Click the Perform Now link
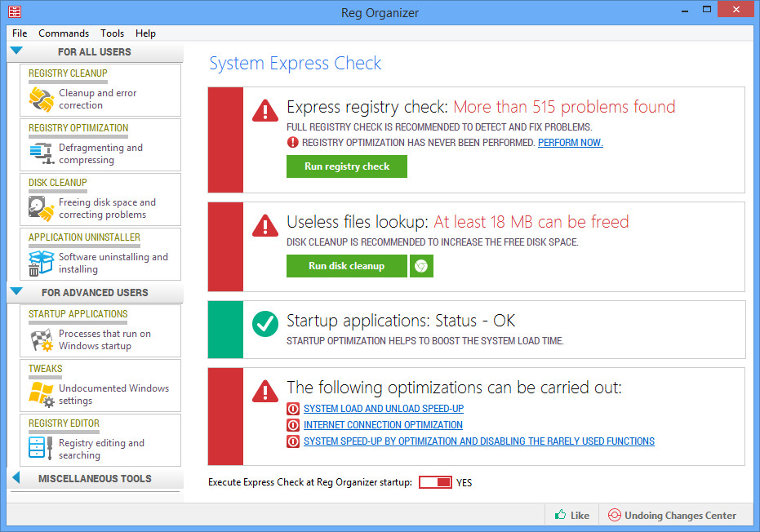 point(571,143)
